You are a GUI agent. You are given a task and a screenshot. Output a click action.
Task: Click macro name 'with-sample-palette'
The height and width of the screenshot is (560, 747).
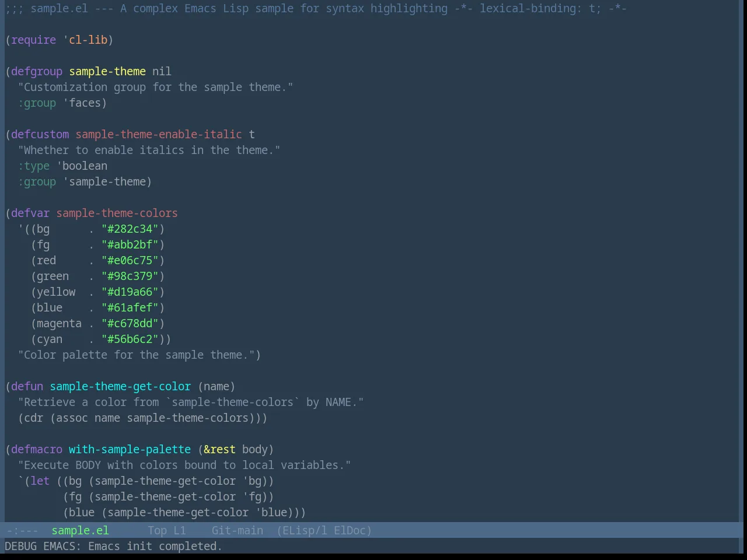[130, 449]
